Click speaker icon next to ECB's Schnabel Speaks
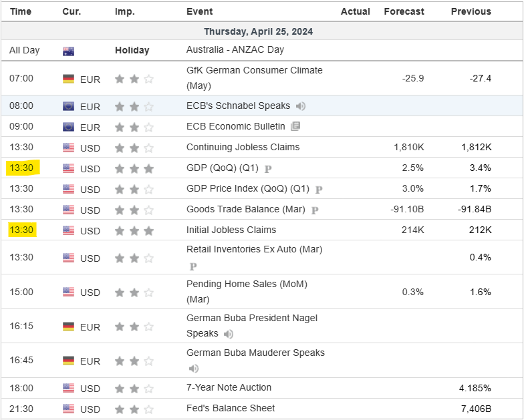528x420 pixels. pos(301,106)
